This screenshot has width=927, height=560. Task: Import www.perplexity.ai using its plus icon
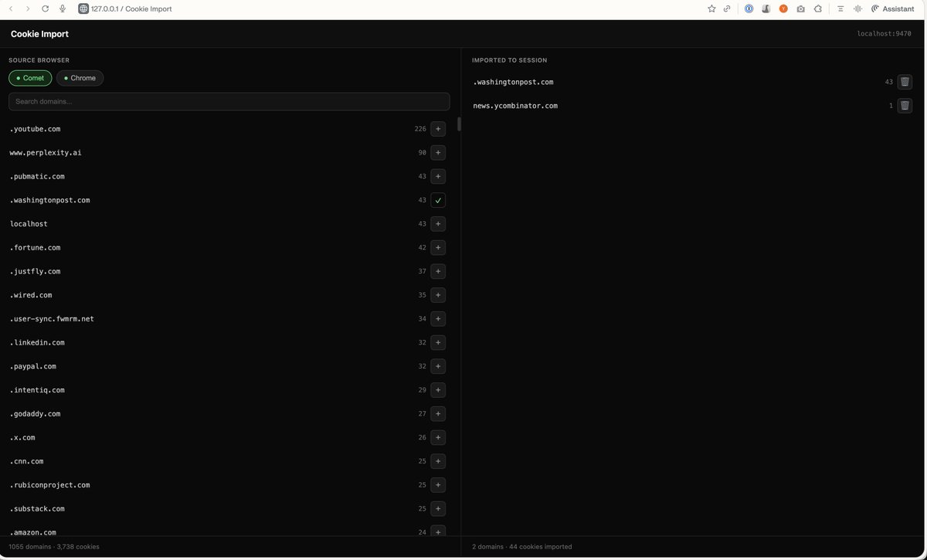(x=438, y=153)
